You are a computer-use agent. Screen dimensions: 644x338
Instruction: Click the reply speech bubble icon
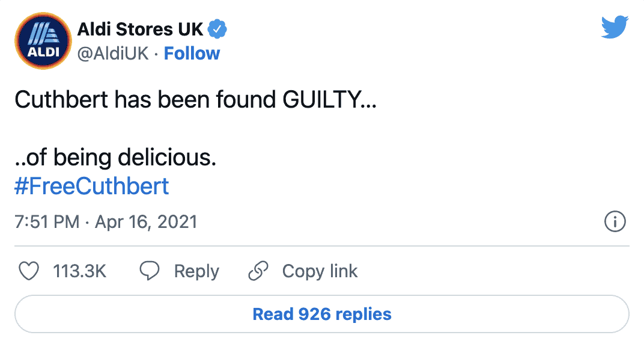coord(149,271)
